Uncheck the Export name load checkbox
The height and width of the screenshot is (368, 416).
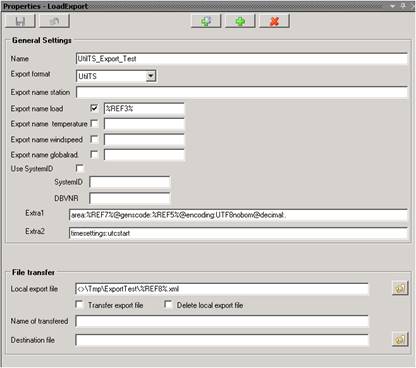click(94, 108)
